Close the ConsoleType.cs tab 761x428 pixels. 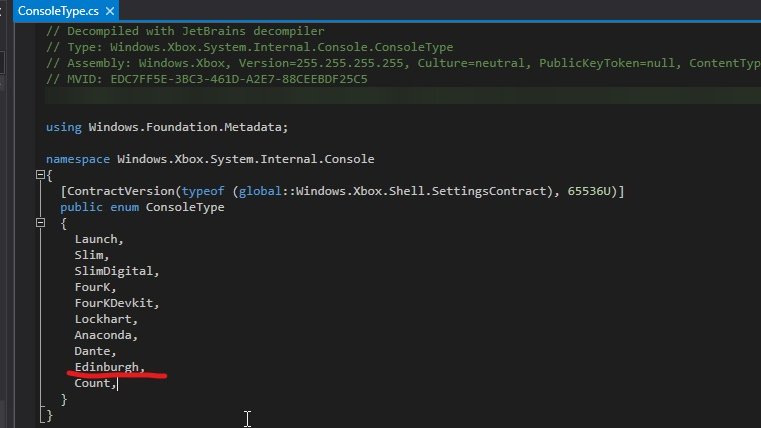point(110,11)
